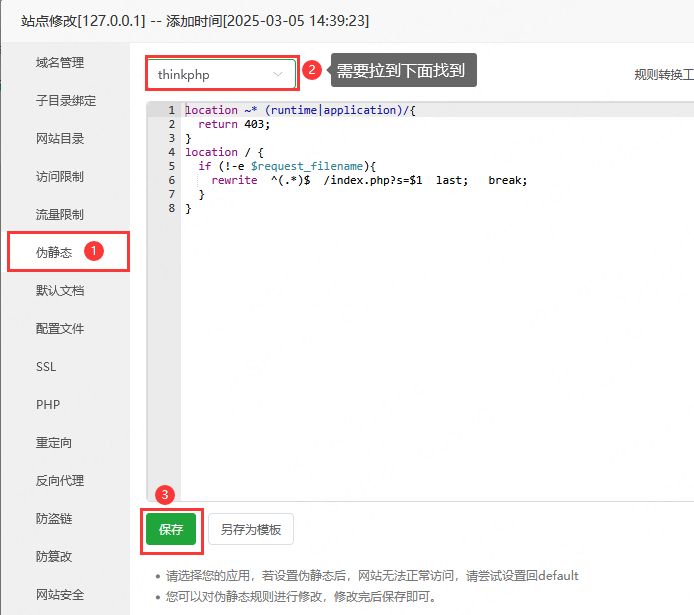Image resolution: width=694 pixels, height=615 pixels.
Task: Open the 默认文档 tab
Action: pyautogui.click(x=60, y=291)
